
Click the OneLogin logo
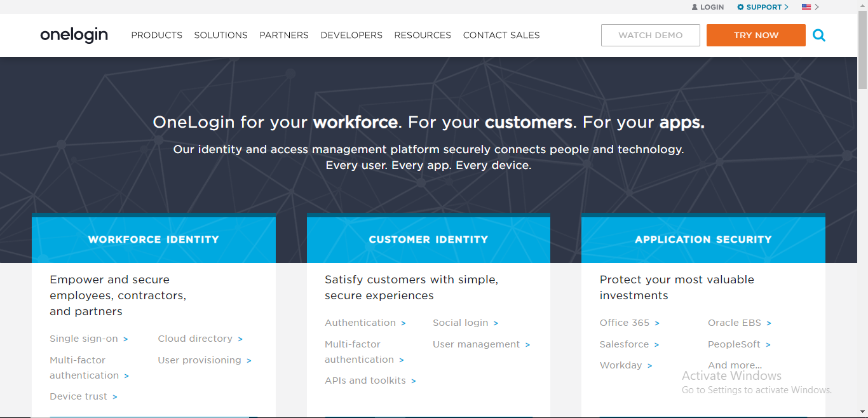click(x=74, y=35)
